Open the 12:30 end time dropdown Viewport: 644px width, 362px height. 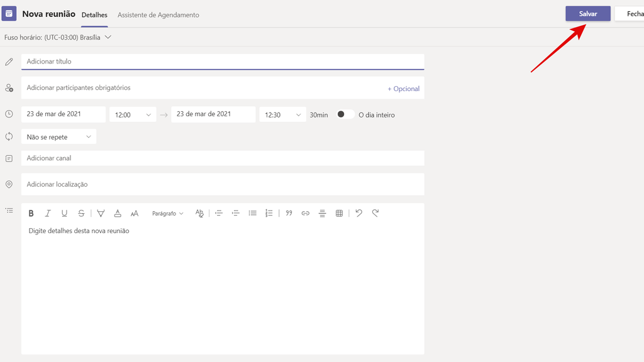coord(282,114)
